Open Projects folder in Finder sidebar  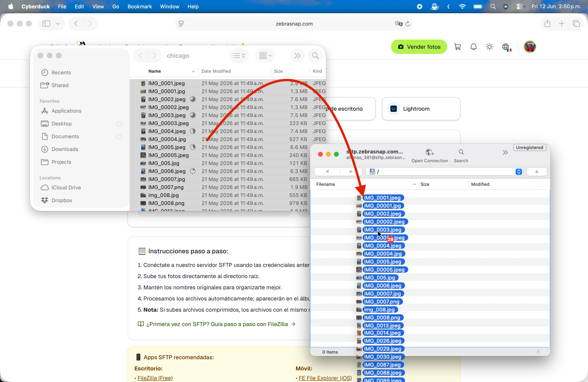point(61,162)
